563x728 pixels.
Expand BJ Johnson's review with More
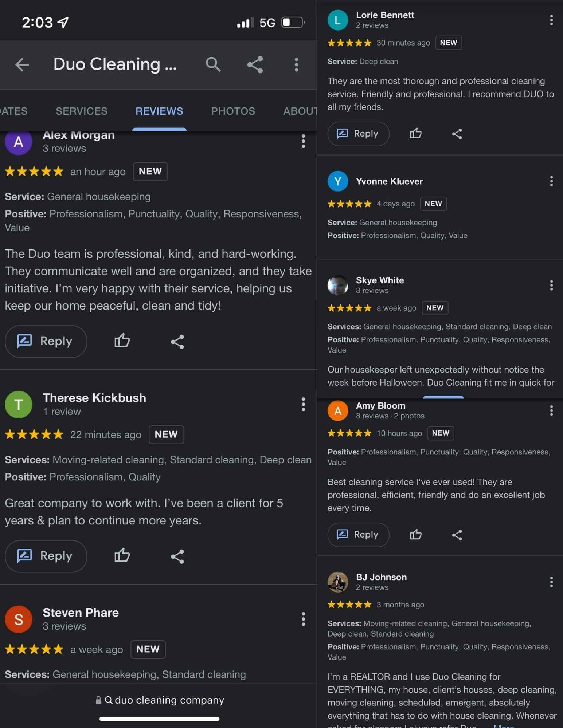[503, 726]
